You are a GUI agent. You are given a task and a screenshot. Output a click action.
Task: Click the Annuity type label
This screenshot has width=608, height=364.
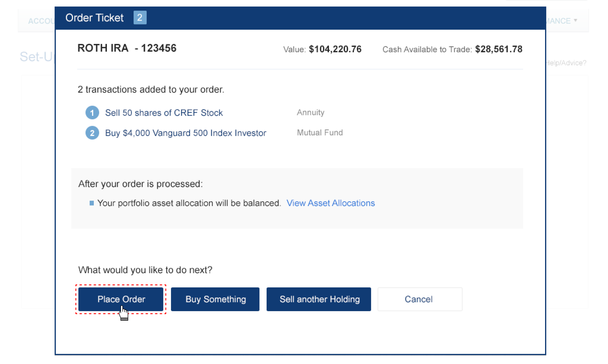tap(311, 113)
